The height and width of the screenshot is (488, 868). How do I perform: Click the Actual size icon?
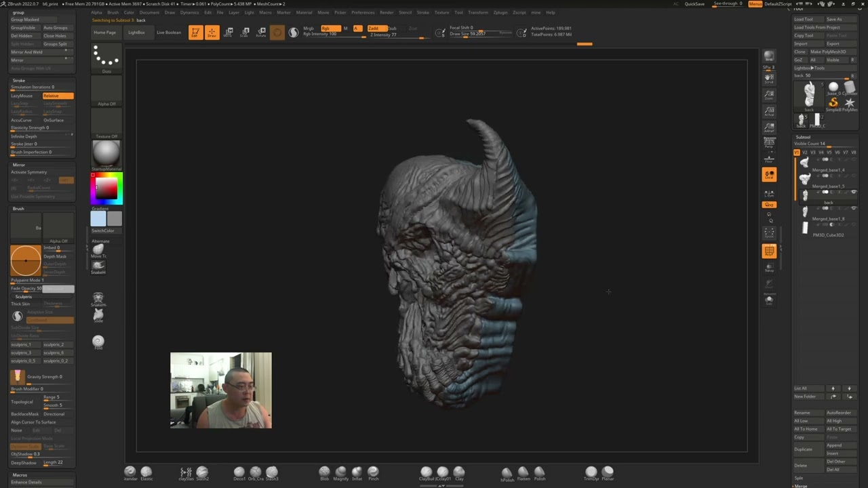coord(769,111)
